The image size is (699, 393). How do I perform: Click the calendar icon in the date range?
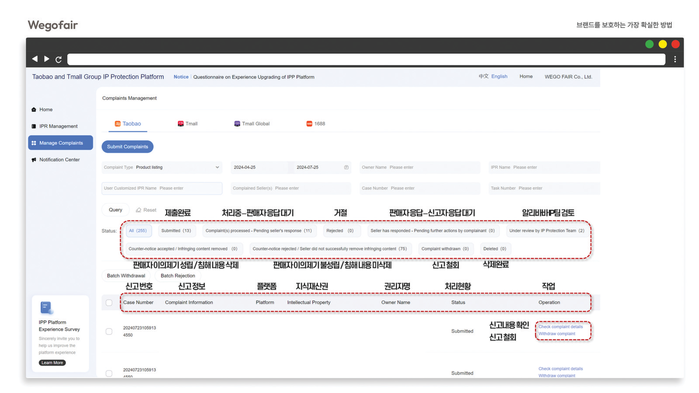346,168
